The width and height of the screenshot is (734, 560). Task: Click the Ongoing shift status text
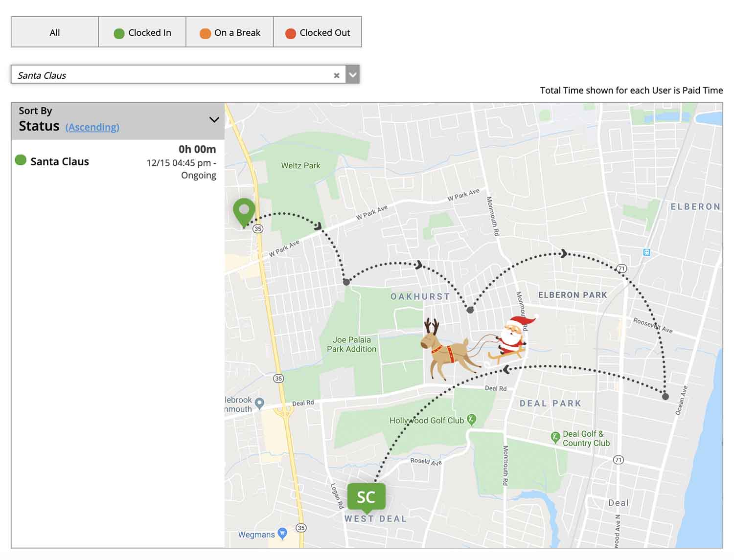(199, 176)
